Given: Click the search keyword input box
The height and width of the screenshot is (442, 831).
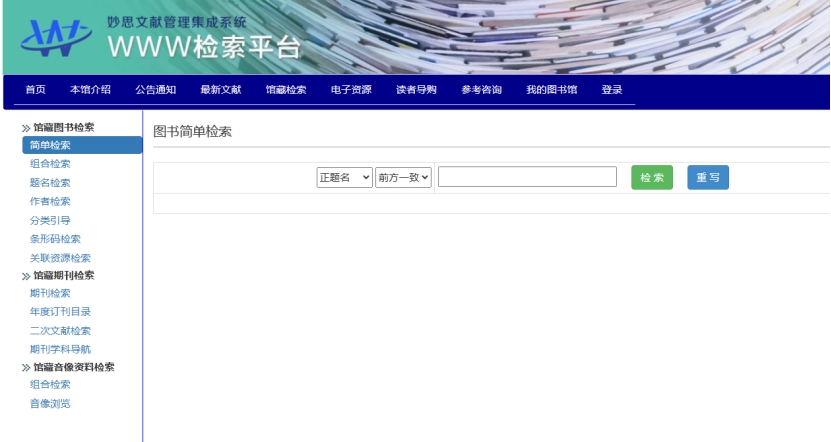Looking at the screenshot, I should 527,177.
